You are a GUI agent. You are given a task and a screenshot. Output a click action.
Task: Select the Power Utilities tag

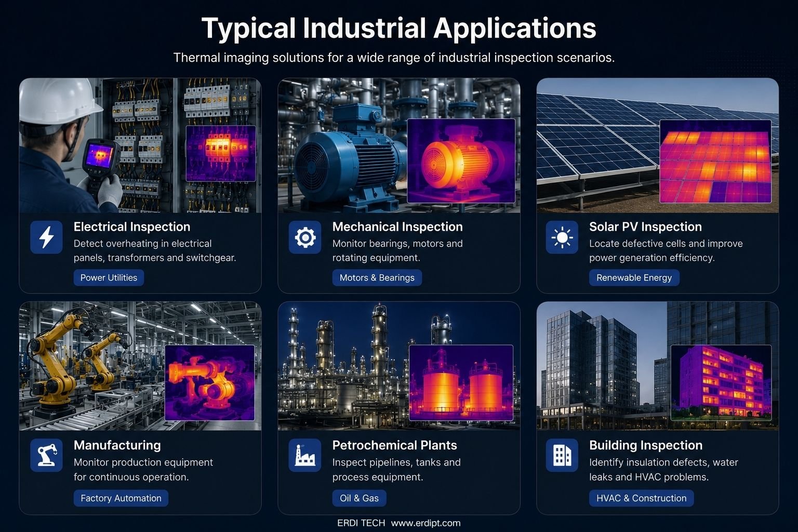(109, 277)
